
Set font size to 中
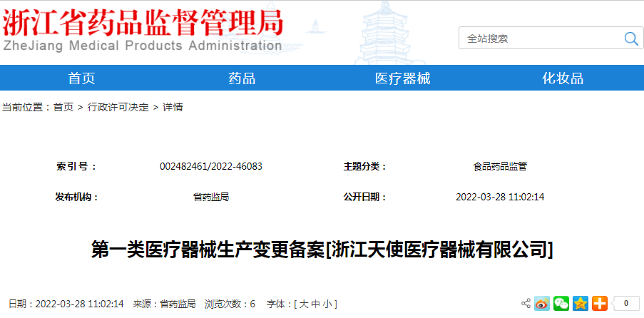pos(315,304)
